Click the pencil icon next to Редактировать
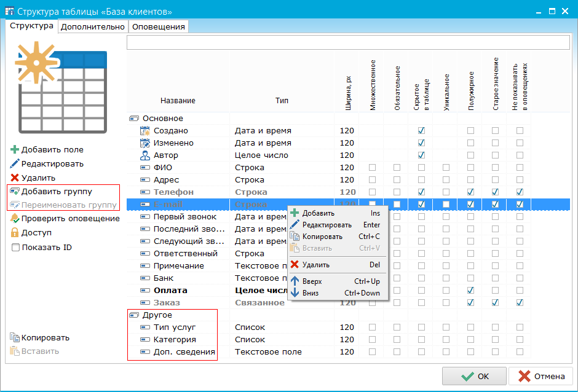This screenshot has height=392, width=578. coord(14,163)
